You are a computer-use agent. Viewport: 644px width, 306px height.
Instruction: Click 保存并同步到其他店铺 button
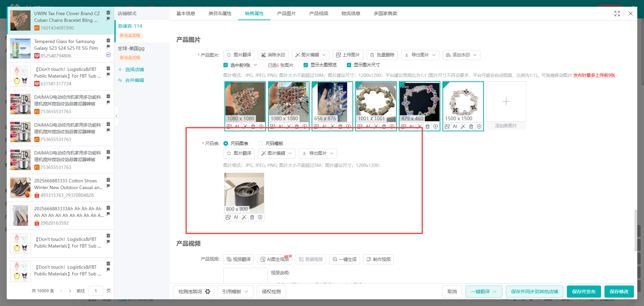[x=534, y=292]
